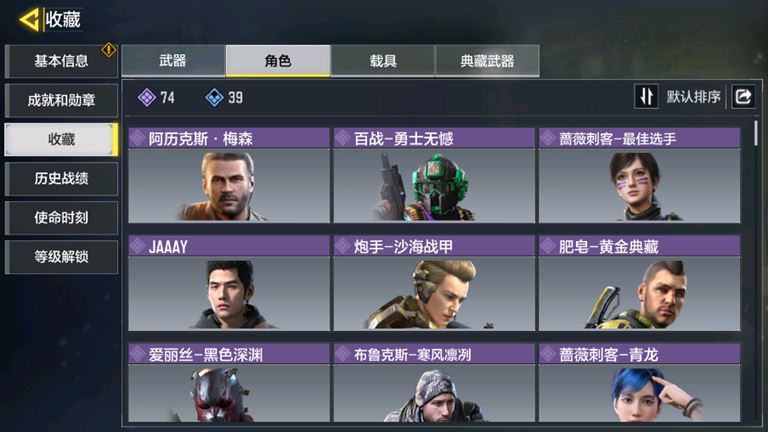
Task: Open the 默认排序 sorting dropdown
Action: coord(693,96)
